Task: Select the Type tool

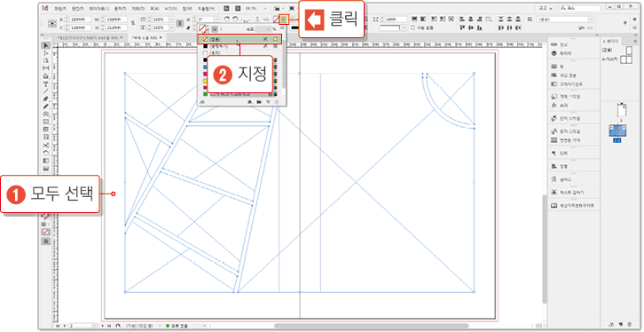Action: [x=46, y=83]
